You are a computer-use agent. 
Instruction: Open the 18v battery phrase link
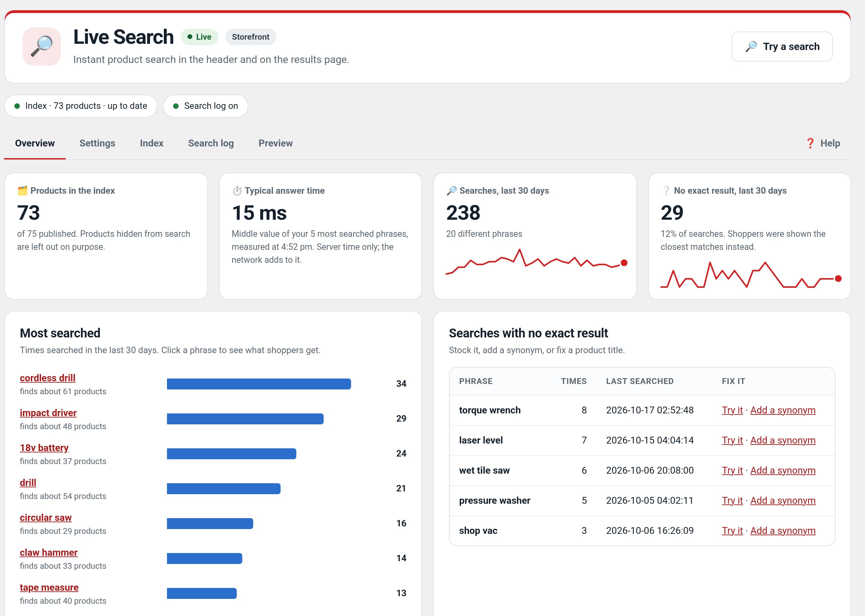click(x=44, y=448)
